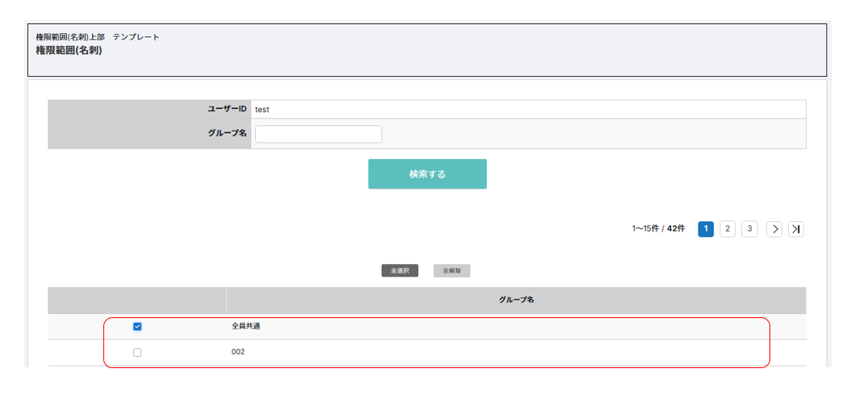Screen dimensions: 868x398
Task: Click the ユーザーID field label
Action: tap(227, 109)
